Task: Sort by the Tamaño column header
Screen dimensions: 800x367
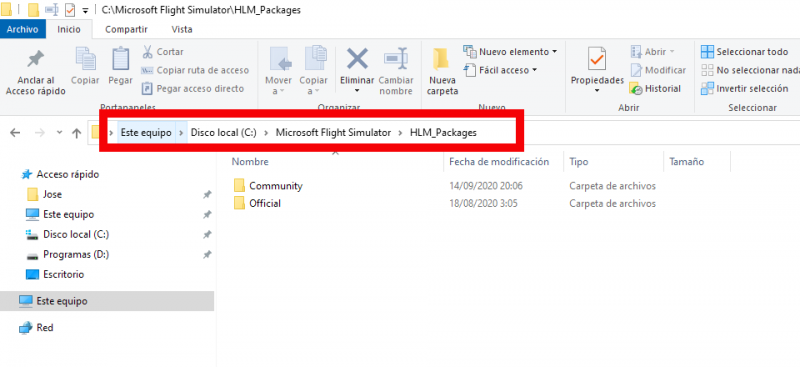Action: (687, 162)
